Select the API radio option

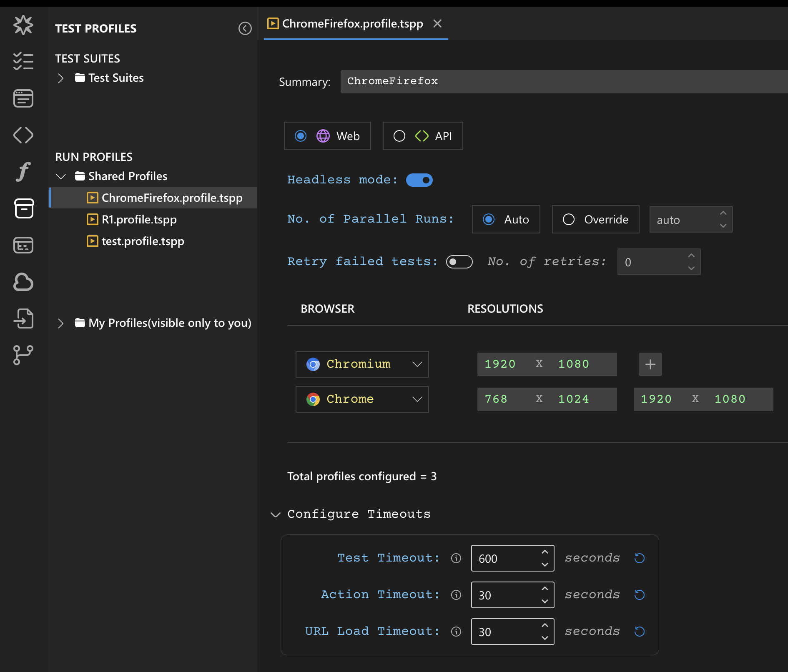(399, 136)
